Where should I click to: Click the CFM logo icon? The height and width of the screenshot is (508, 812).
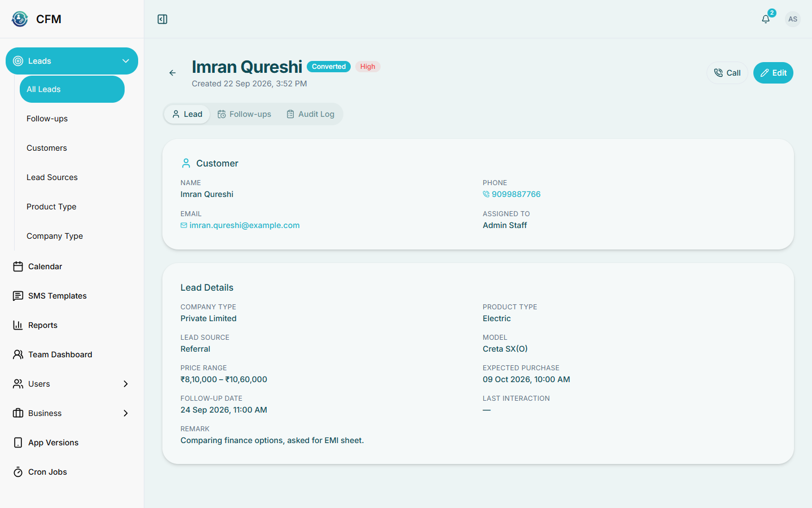pyautogui.click(x=20, y=19)
